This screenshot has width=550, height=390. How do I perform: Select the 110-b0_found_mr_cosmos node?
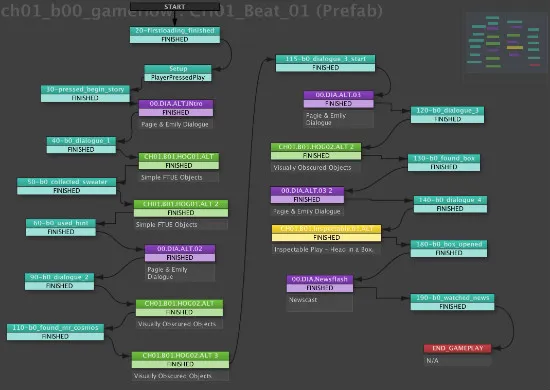55,332
